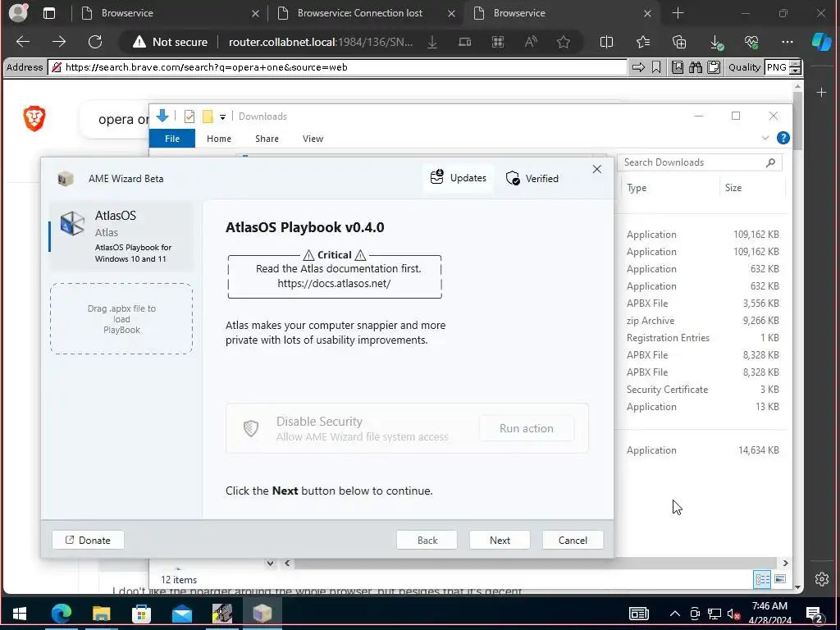Open Explorer help question mark icon
The image size is (840, 630).
pos(783,138)
